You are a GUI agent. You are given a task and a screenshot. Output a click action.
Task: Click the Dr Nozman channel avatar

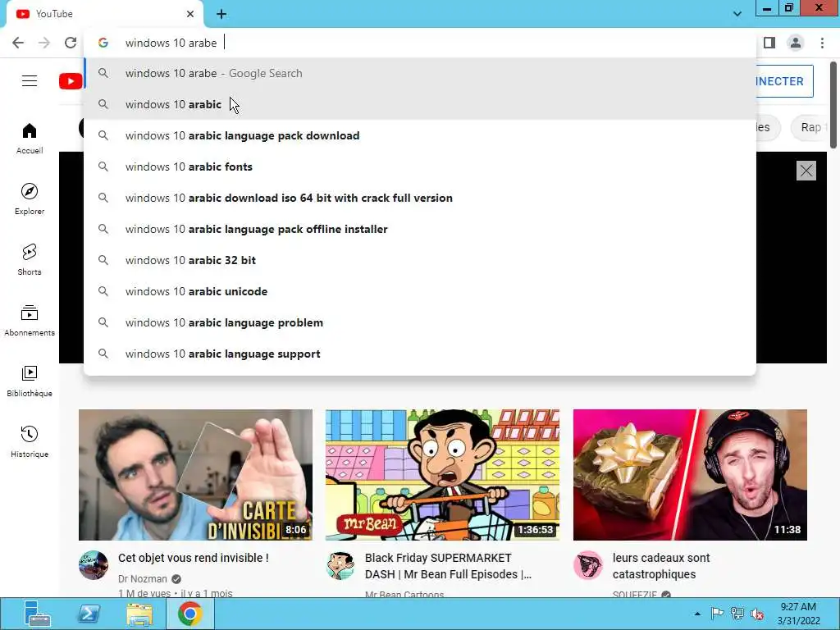(x=94, y=565)
